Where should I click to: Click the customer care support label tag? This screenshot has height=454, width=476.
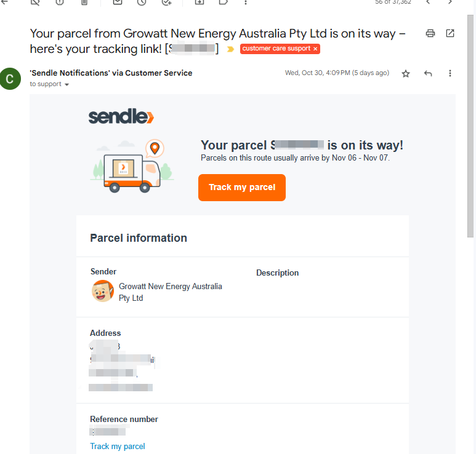tap(276, 49)
